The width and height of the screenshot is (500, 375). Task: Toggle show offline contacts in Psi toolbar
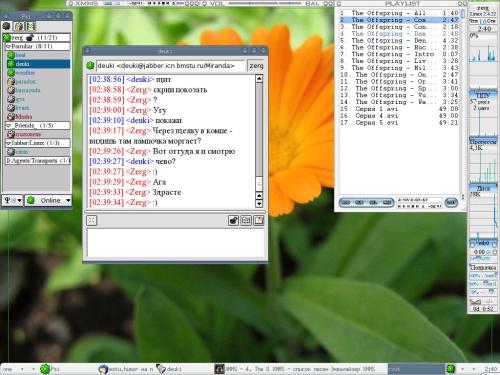click(x=6, y=26)
